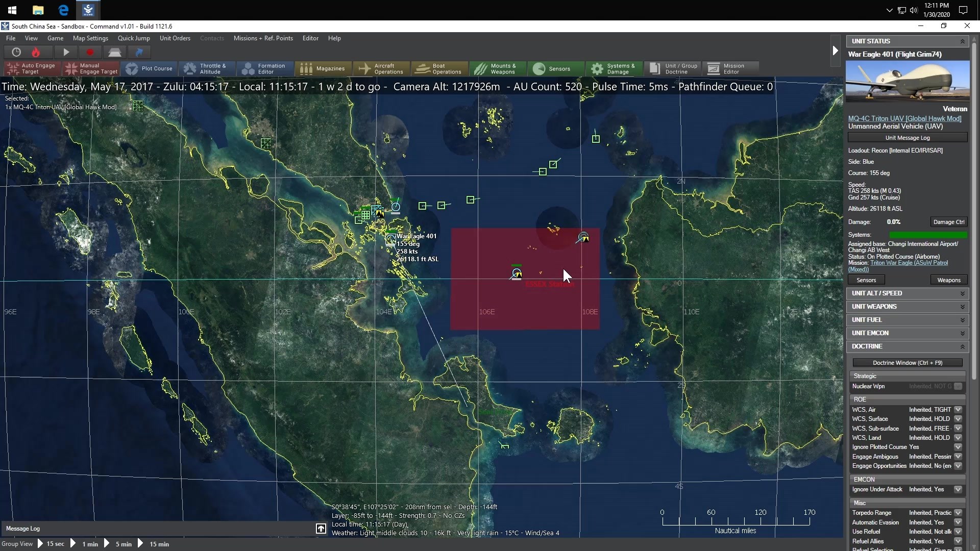Open MQ-4C Triton UAV database link
Screen dimensions: 980x551
click(x=904, y=118)
